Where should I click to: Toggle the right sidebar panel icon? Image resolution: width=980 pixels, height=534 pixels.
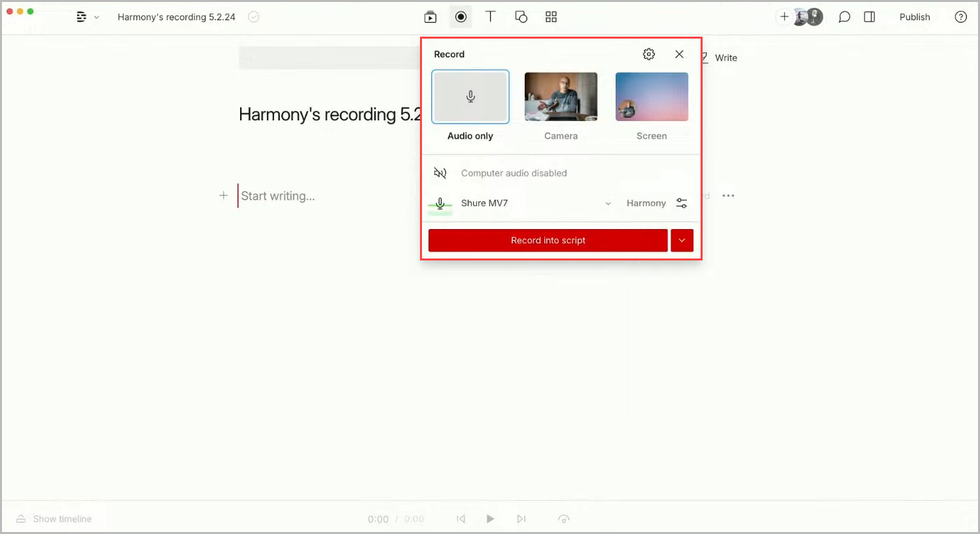coord(869,17)
